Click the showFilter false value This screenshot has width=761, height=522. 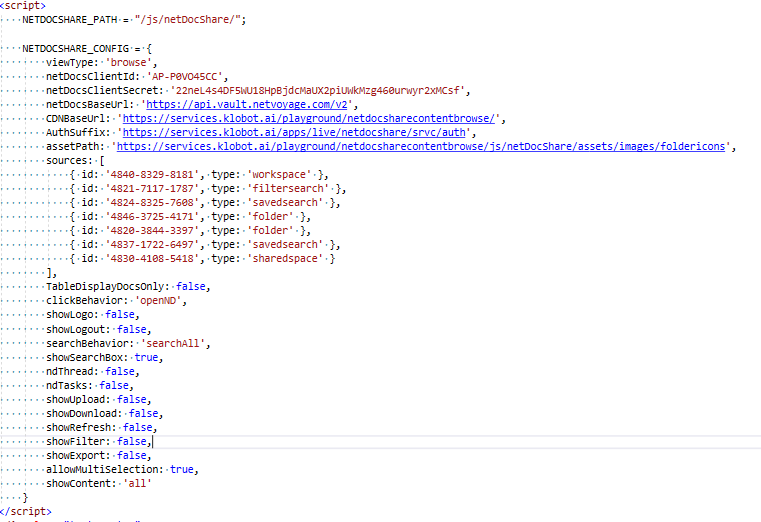click(x=132, y=442)
